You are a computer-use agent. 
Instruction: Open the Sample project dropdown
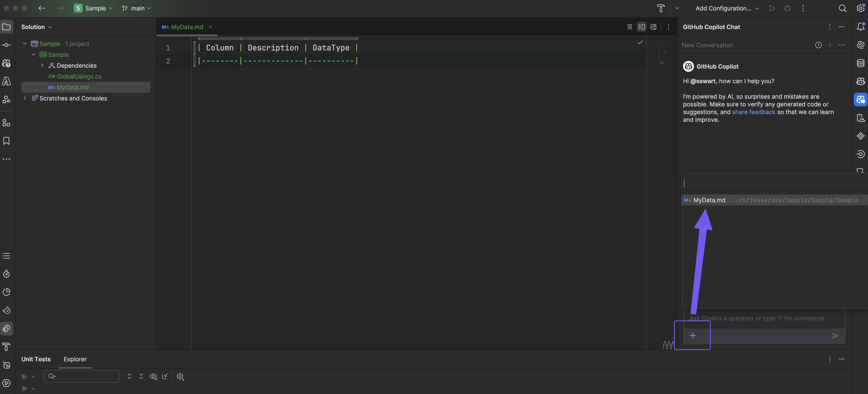coord(93,8)
